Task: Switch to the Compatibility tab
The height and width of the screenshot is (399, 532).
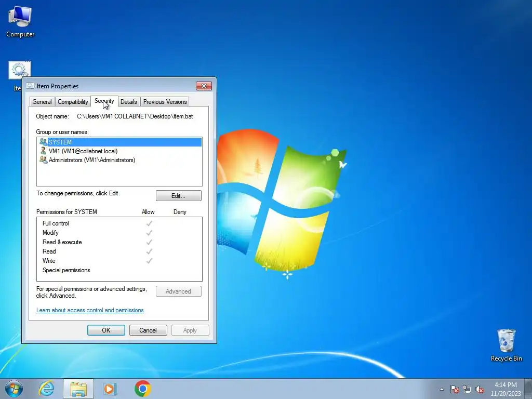Action: tap(73, 102)
